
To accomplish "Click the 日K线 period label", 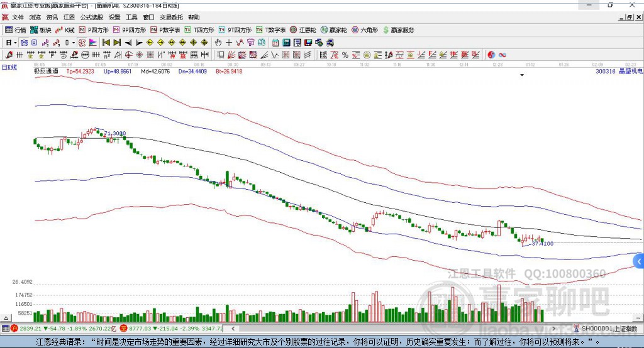I will point(9,67).
